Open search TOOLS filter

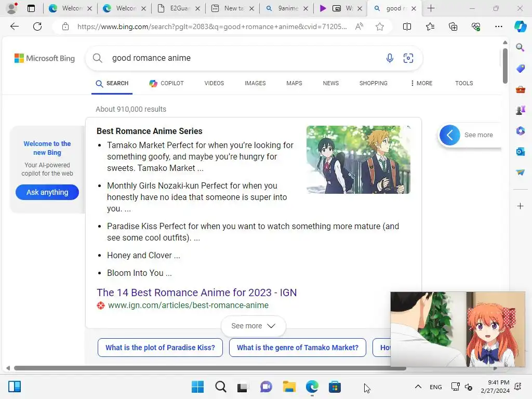pyautogui.click(x=464, y=83)
